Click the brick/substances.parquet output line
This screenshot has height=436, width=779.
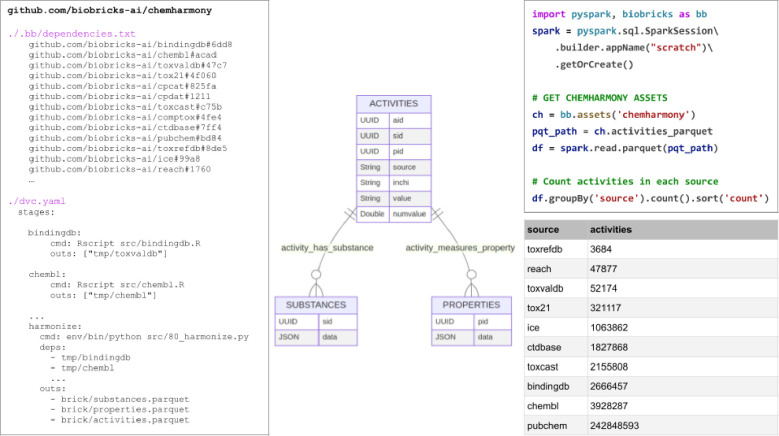tap(120, 399)
